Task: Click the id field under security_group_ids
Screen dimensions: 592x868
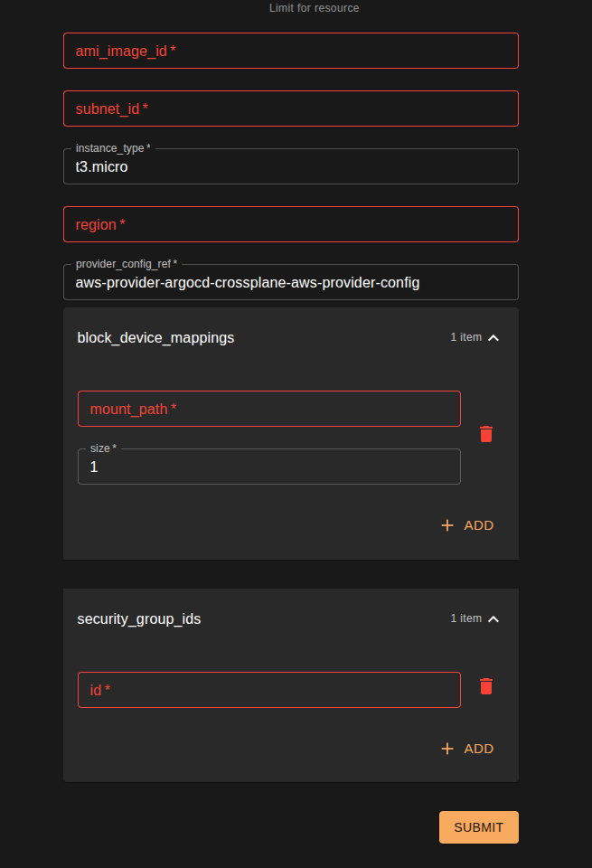Action: [268, 690]
